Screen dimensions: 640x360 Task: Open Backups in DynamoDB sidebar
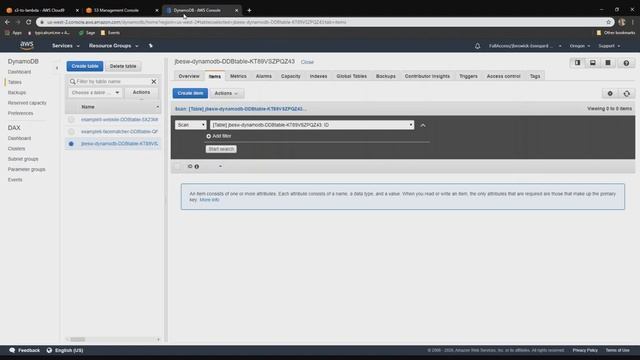[17, 93]
